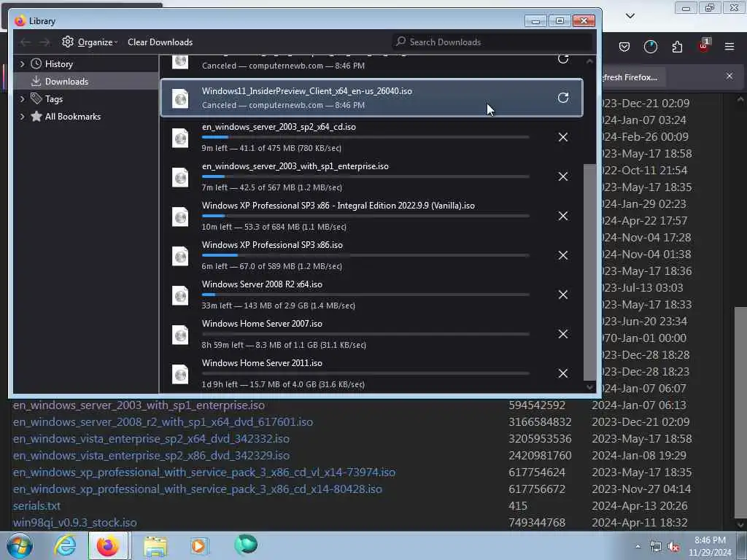Open Firefox list all tabs chevron
The image size is (747, 560).
point(630,16)
